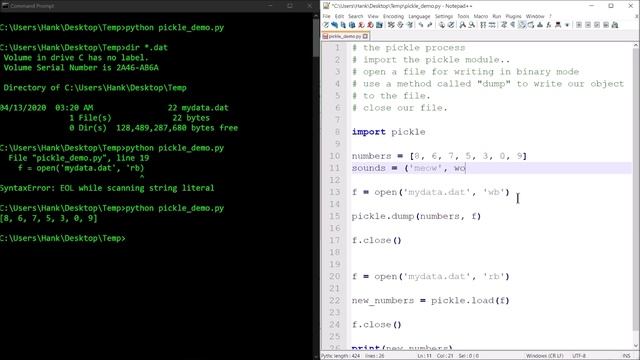
Task: Click the Redo toolbar icon
Action: point(430,25)
